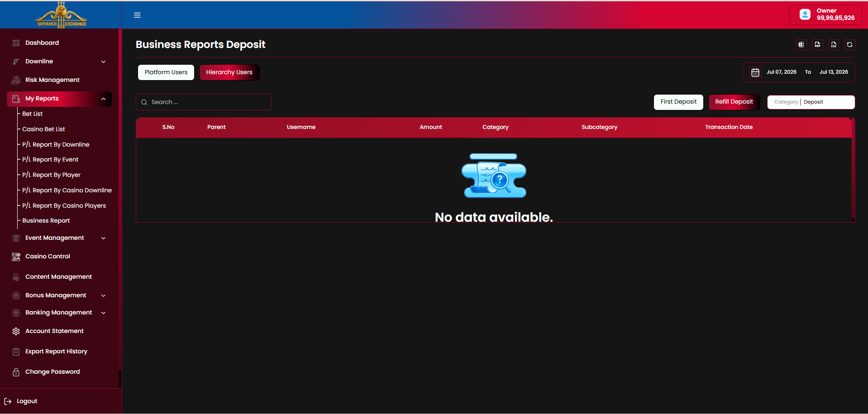Collapse the My Reports chevron
The height and width of the screenshot is (414, 868).
click(103, 99)
